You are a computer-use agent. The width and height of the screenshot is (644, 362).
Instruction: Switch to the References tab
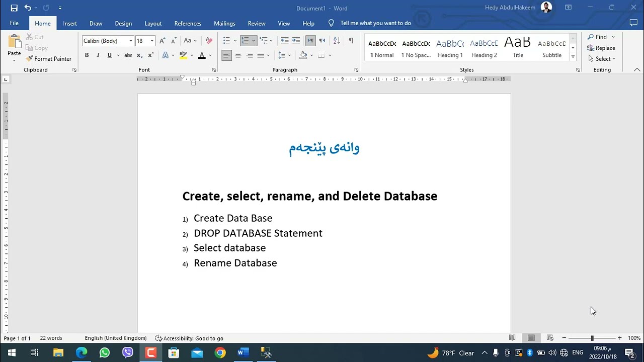click(188, 23)
